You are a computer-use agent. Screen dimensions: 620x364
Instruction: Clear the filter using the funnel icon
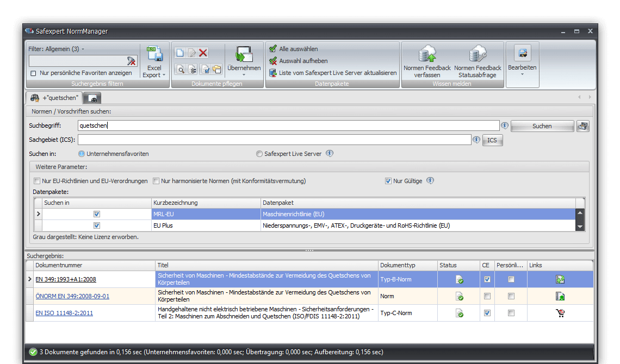pyautogui.click(x=131, y=61)
